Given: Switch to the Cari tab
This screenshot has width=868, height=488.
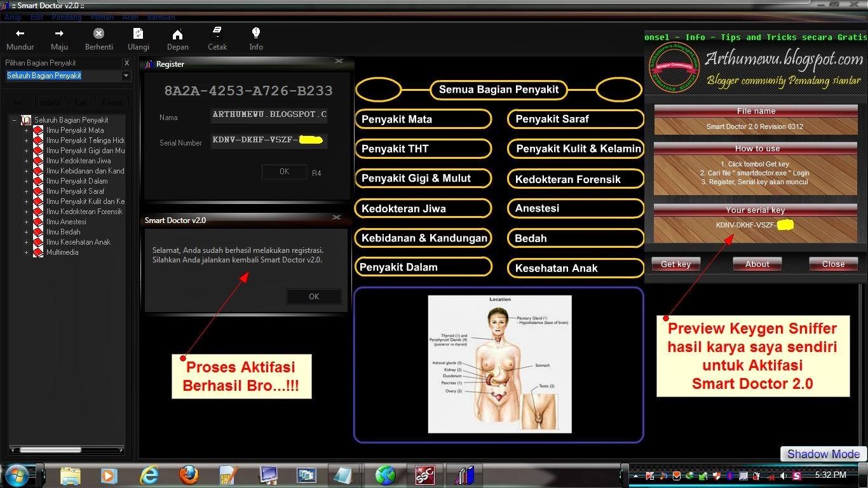Looking at the screenshot, I should tap(81, 102).
